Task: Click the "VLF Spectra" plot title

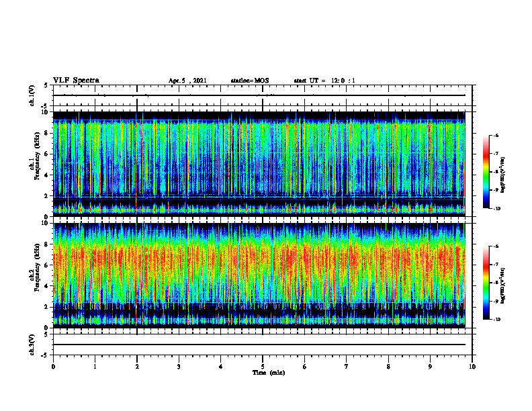Action: (76, 81)
